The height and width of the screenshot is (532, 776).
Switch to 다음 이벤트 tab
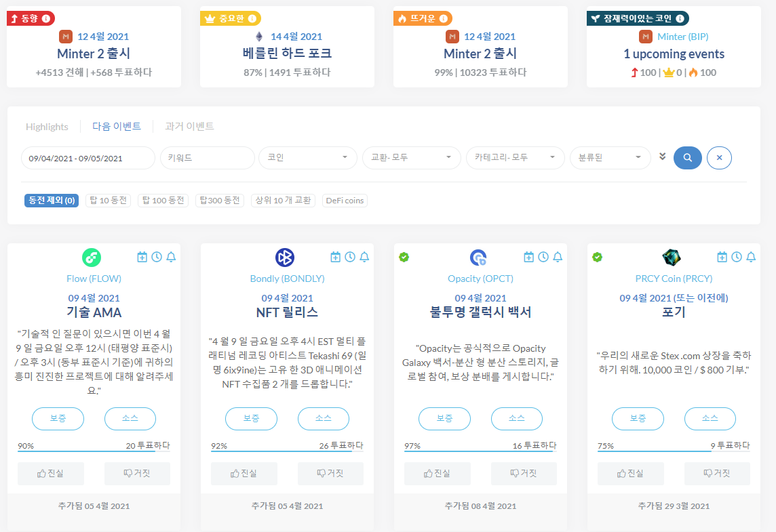click(x=117, y=126)
